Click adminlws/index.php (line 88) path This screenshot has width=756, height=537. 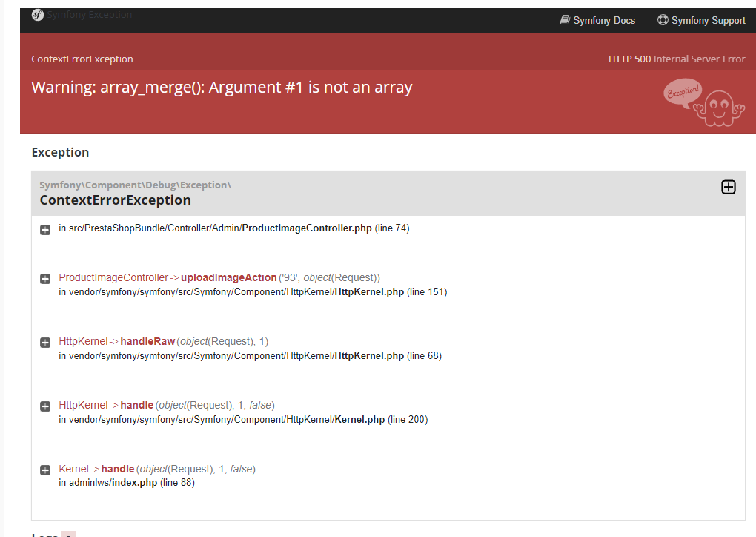[x=127, y=482]
